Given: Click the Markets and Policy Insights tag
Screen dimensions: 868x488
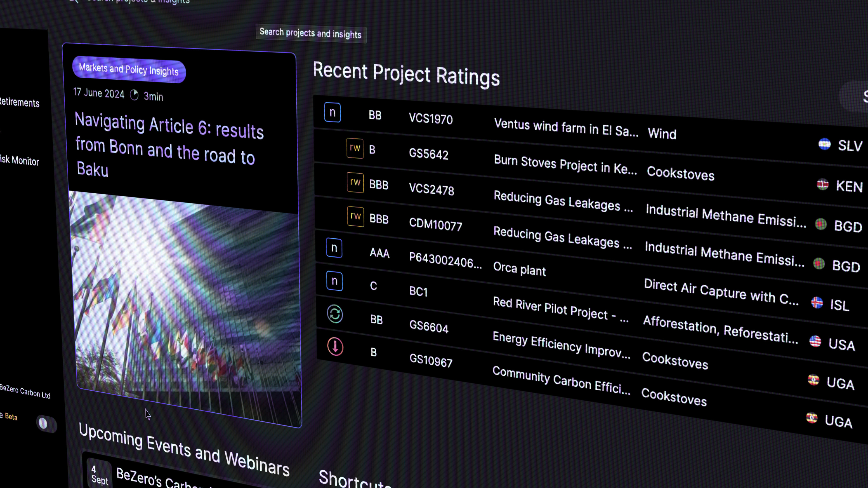Looking at the screenshot, I should (x=129, y=70).
